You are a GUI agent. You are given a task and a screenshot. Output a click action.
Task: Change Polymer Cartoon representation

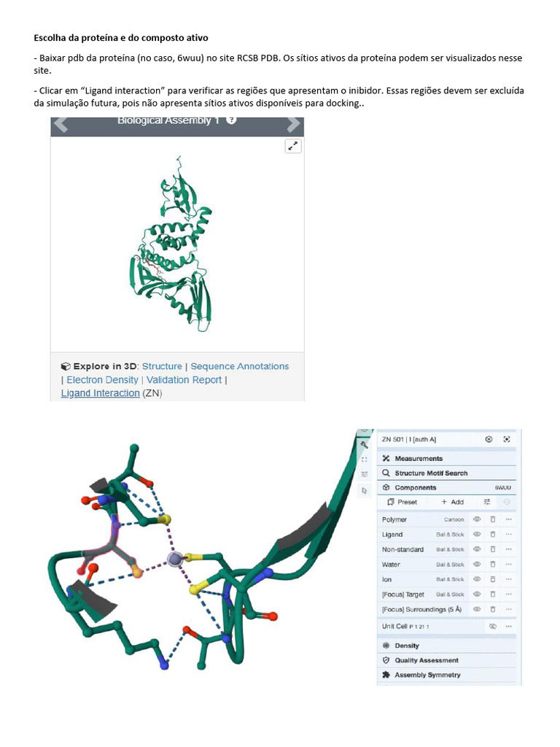[454, 519]
